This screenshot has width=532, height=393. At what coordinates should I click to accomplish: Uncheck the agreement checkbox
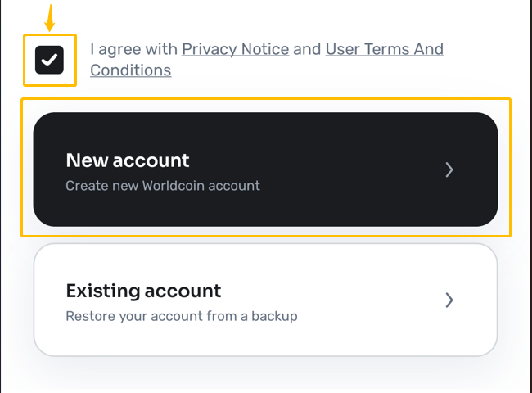pos(50,60)
